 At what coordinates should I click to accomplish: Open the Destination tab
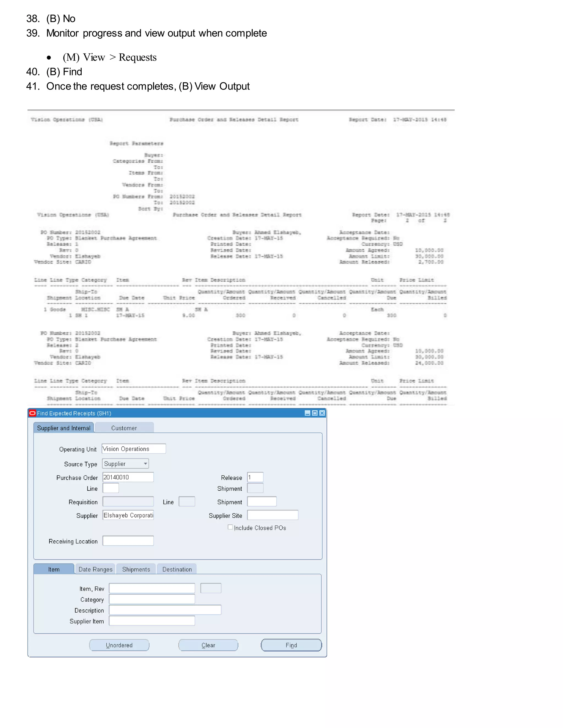(177, 569)
